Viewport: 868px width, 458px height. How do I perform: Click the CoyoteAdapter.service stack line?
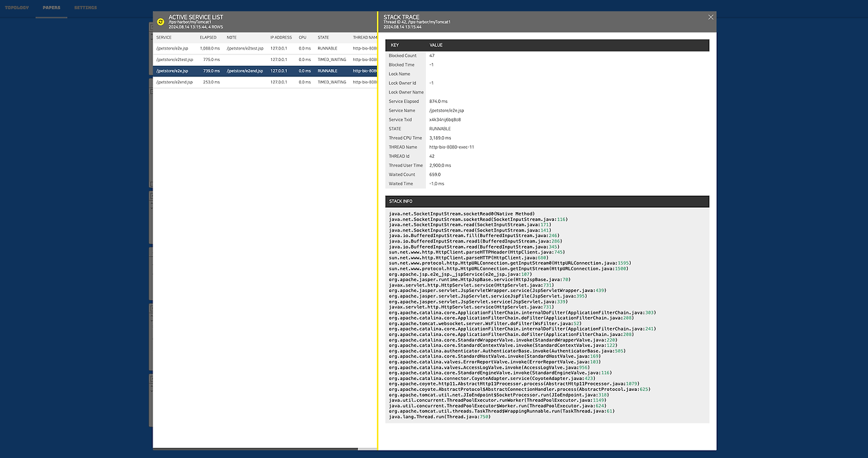tap(492, 378)
